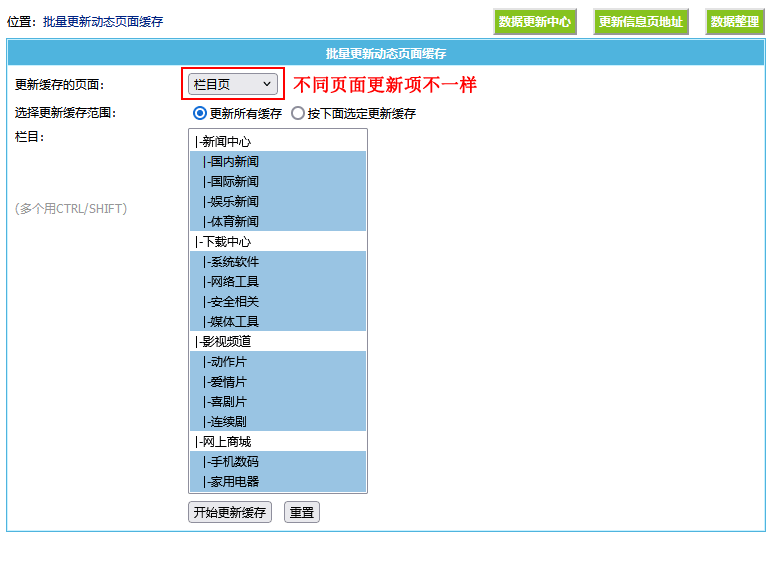The width and height of the screenshot is (774, 567).
Task: Follow the 批量更新动态页面缓存 breadcrumb link
Action: tap(103, 21)
